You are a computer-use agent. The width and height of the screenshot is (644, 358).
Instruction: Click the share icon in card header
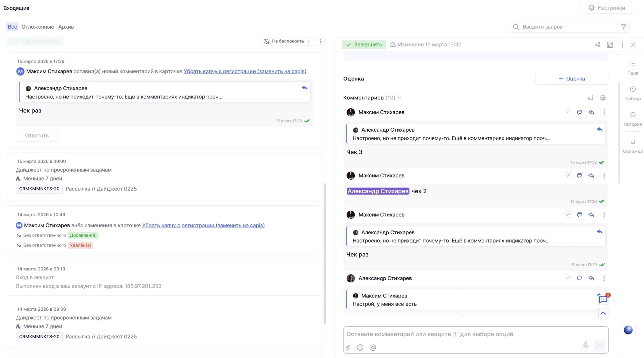click(x=597, y=45)
